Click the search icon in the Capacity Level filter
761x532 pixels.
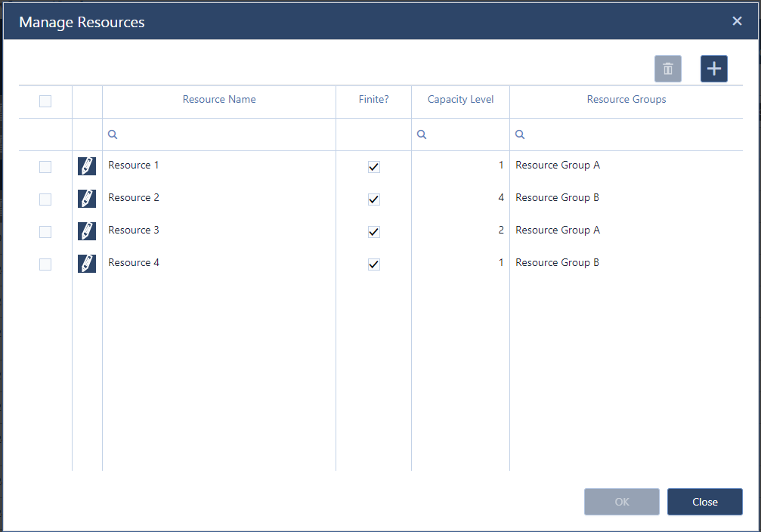421,134
